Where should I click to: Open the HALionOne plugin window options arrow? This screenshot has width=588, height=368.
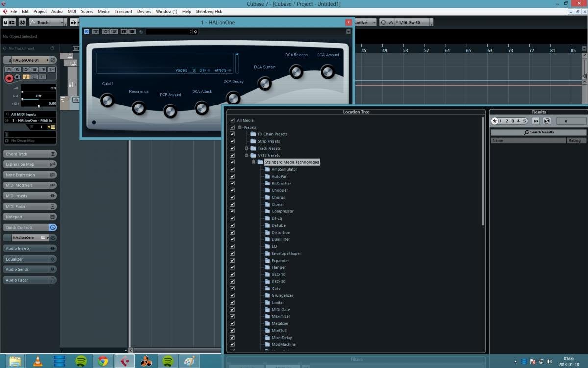point(349,32)
